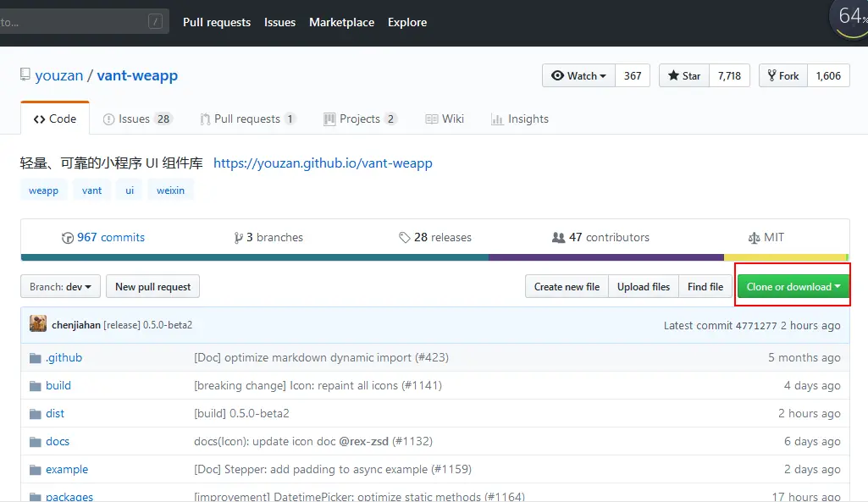Star the repository
868x502 pixels.
click(x=684, y=76)
